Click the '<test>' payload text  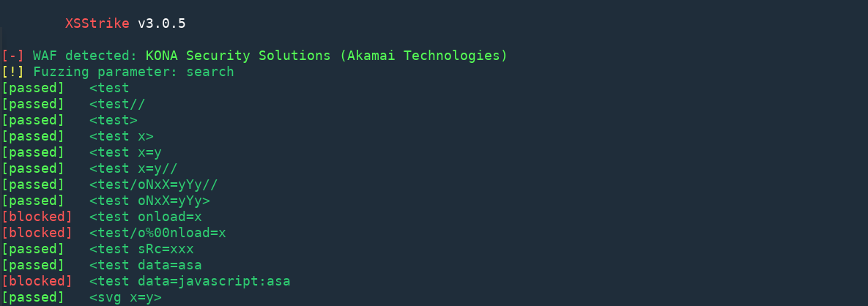pos(114,120)
